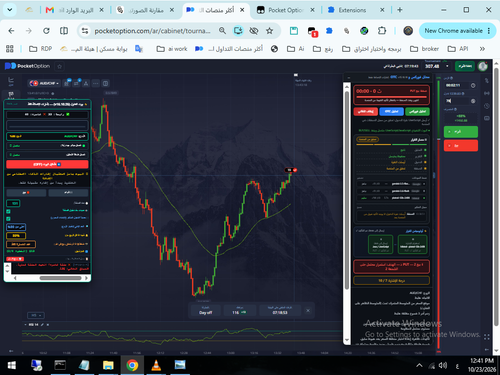The image size is (500, 375).
Task: Remove the RSI 14 indicator with its X
Action: (x=48, y=325)
